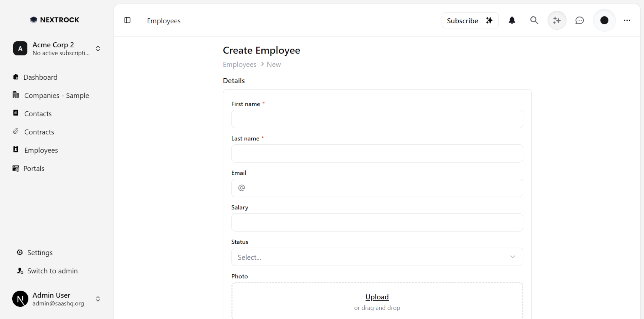Open Contracts from the sidebar
Viewport: 644px width, 319px height.
pos(39,132)
